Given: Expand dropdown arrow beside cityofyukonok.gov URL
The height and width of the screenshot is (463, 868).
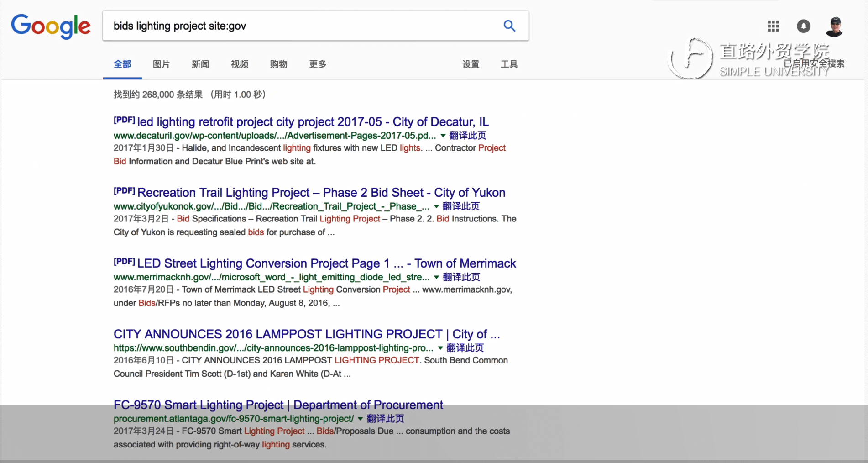Looking at the screenshot, I should 436,206.
